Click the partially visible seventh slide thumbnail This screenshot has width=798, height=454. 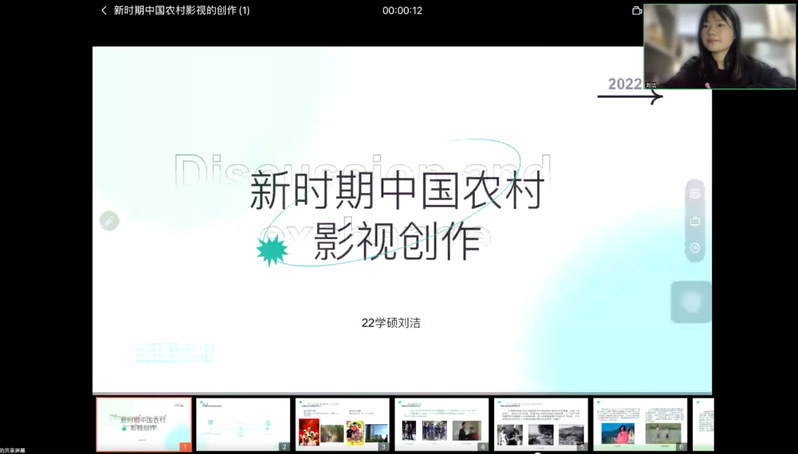click(x=703, y=424)
